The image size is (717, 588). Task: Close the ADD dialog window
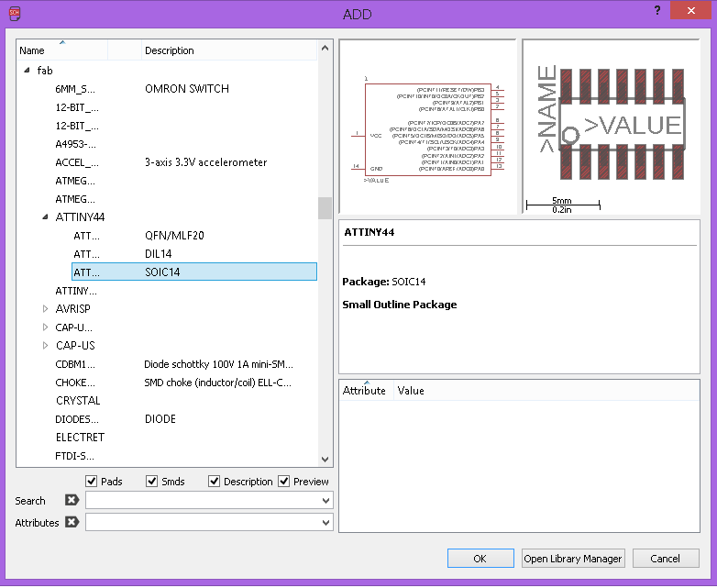pos(690,10)
